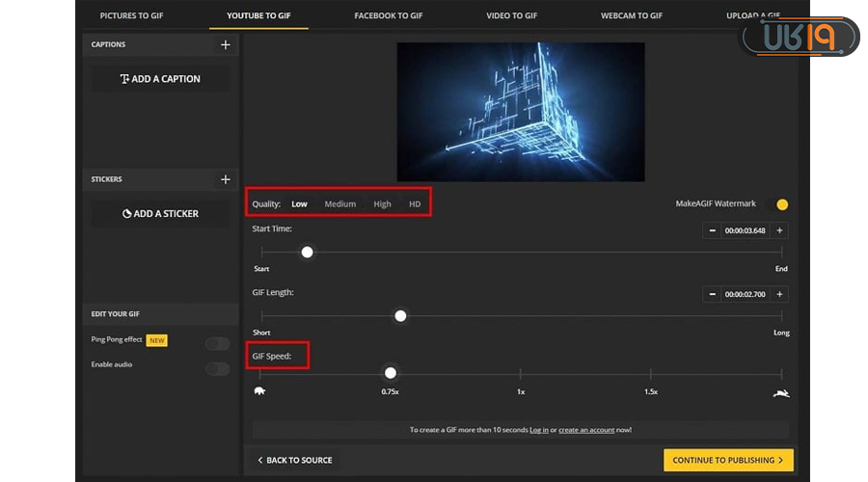The height and width of the screenshot is (482, 868).
Task: Click the GIF Speed slider handle
Action: click(390, 373)
